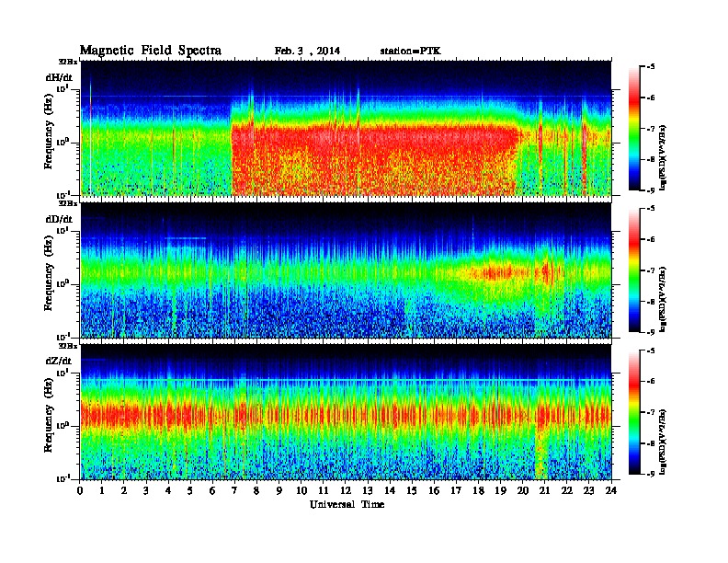This screenshot has height=563, width=728.
Task: Click hour '15' on the time axis
Action: (412, 490)
